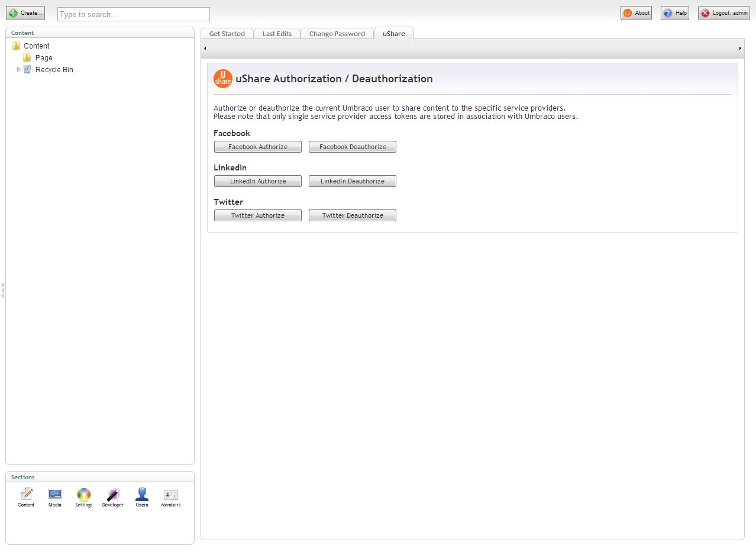Click Twitter Deauthorize

point(353,215)
